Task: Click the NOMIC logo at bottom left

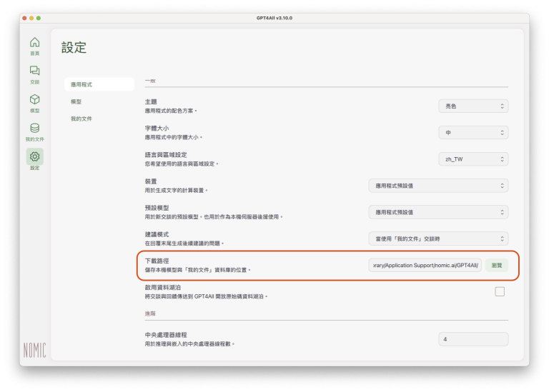Action: point(34,350)
